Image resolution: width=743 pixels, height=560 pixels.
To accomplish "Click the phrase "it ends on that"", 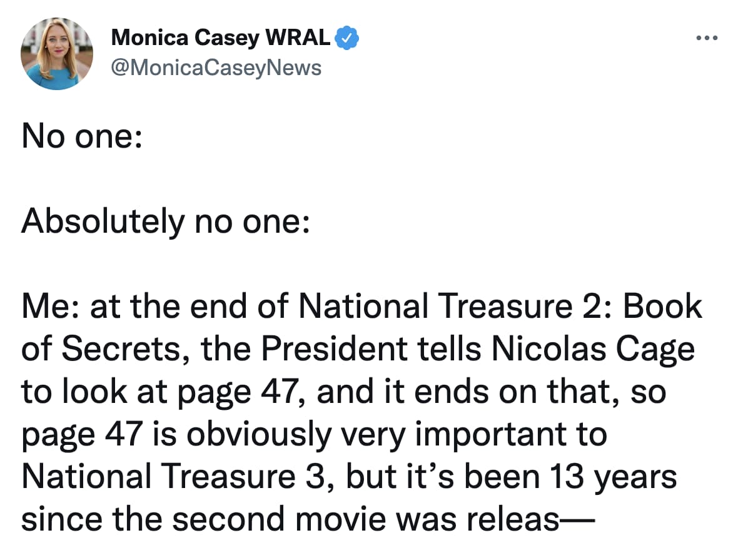I will pyautogui.click(x=507, y=392).
